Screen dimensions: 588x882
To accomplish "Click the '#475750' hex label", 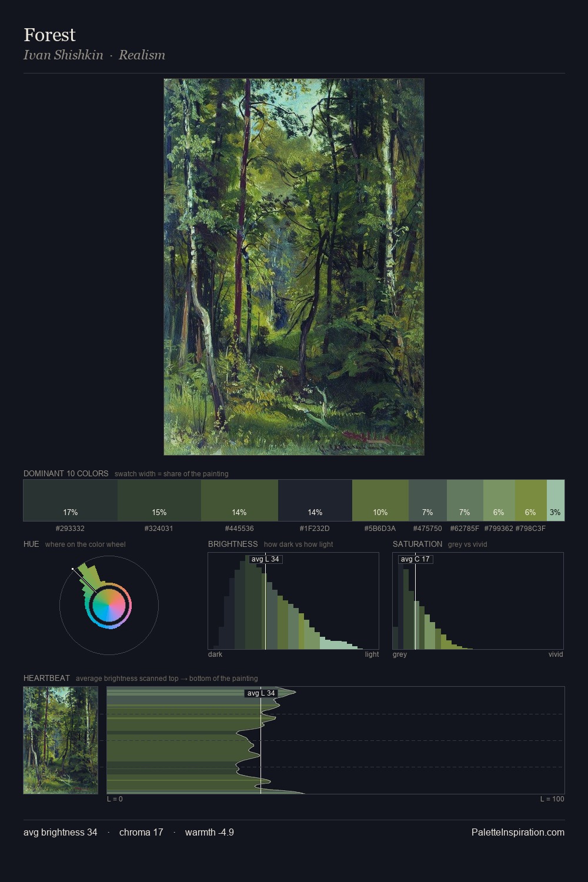I will point(427,529).
